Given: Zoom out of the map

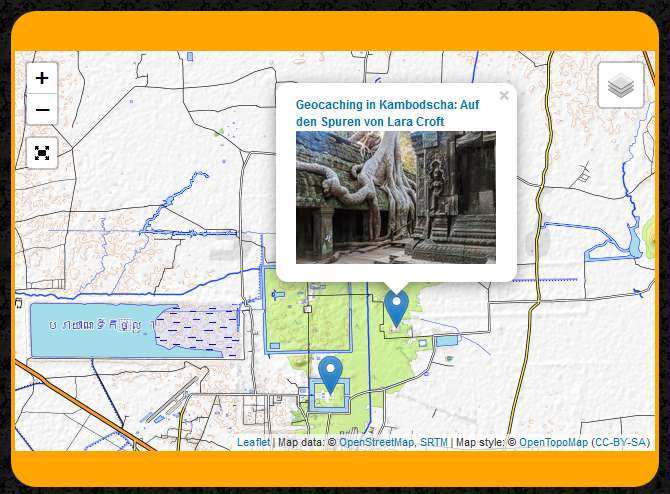Looking at the screenshot, I should pos(42,109).
